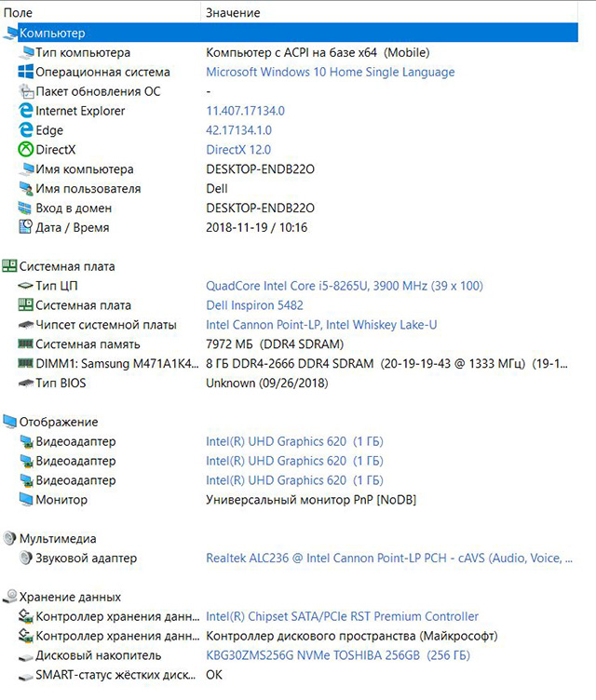Select the Системная плата row under the motherboard group
Viewport: 596px width, 700px height.
83,305
